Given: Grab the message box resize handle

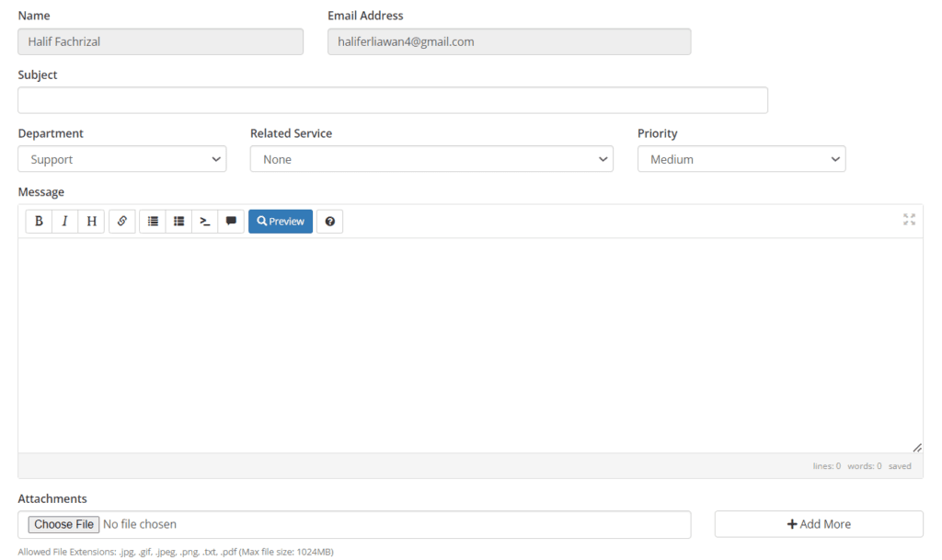Looking at the screenshot, I should point(916,447).
